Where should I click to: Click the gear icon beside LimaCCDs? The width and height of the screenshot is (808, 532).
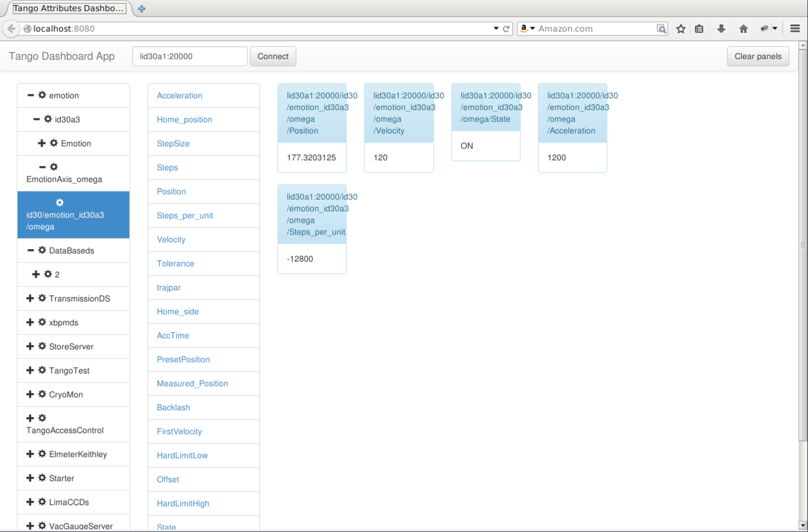pyautogui.click(x=42, y=502)
